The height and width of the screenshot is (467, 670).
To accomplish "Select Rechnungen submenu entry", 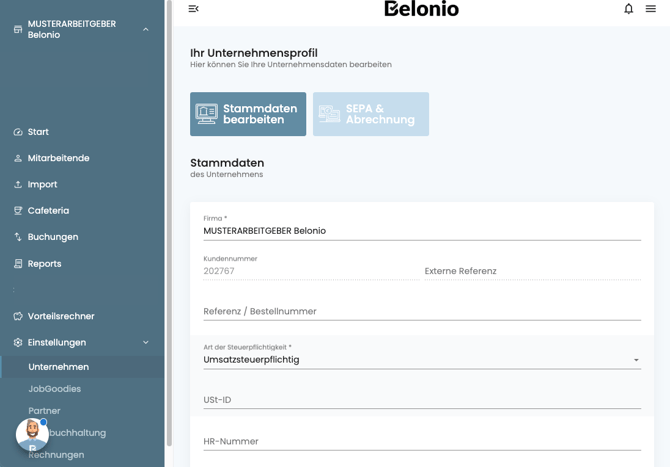I will [x=56, y=455].
